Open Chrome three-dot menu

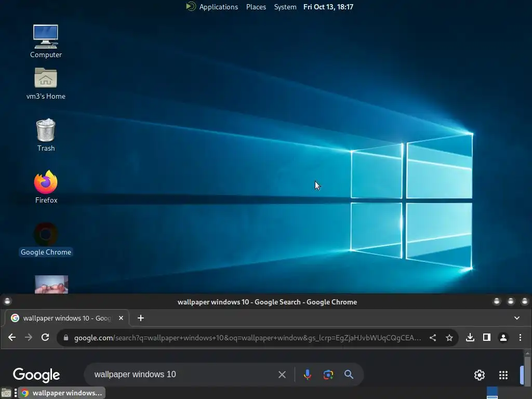520,337
